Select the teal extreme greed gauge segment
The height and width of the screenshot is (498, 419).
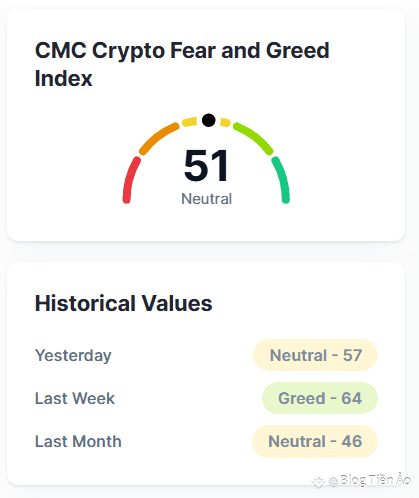point(281,179)
